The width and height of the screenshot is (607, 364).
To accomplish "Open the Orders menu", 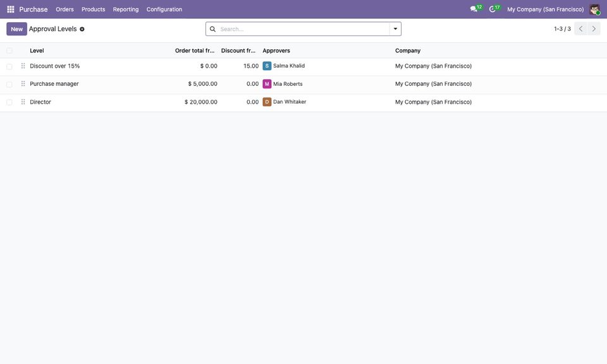I will pos(64,9).
